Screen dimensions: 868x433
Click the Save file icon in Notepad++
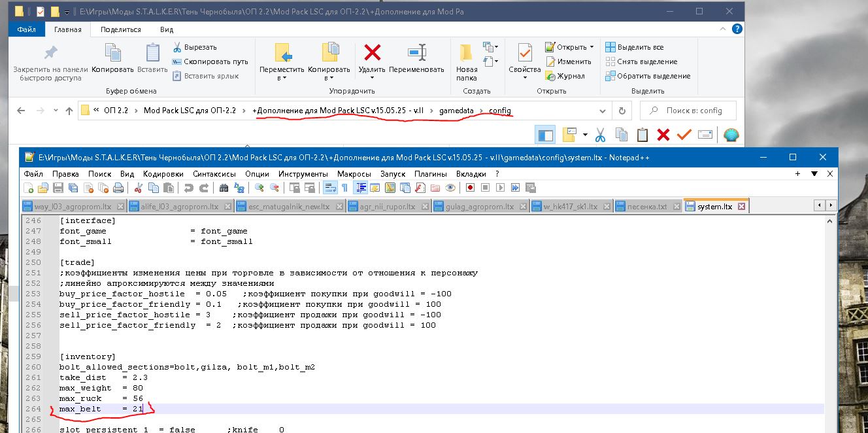coord(58,188)
